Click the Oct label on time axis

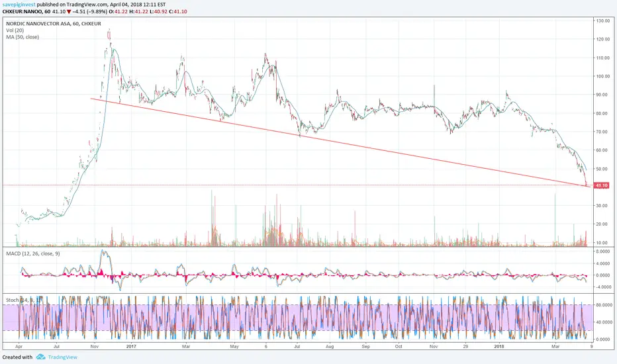399,347
